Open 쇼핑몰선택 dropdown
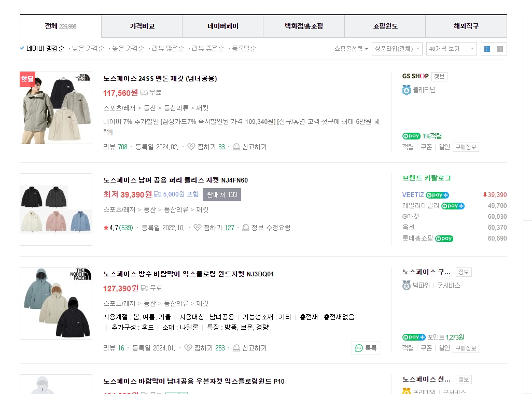The height and width of the screenshot is (394, 532). pyautogui.click(x=351, y=49)
